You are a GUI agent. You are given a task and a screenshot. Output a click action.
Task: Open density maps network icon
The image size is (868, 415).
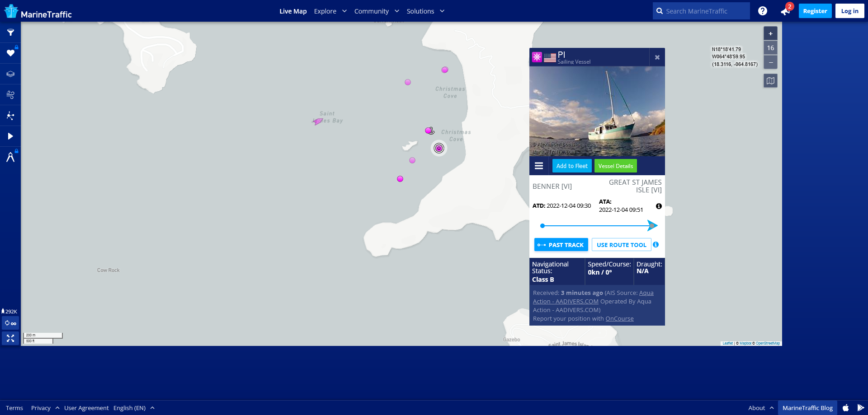(x=10, y=116)
